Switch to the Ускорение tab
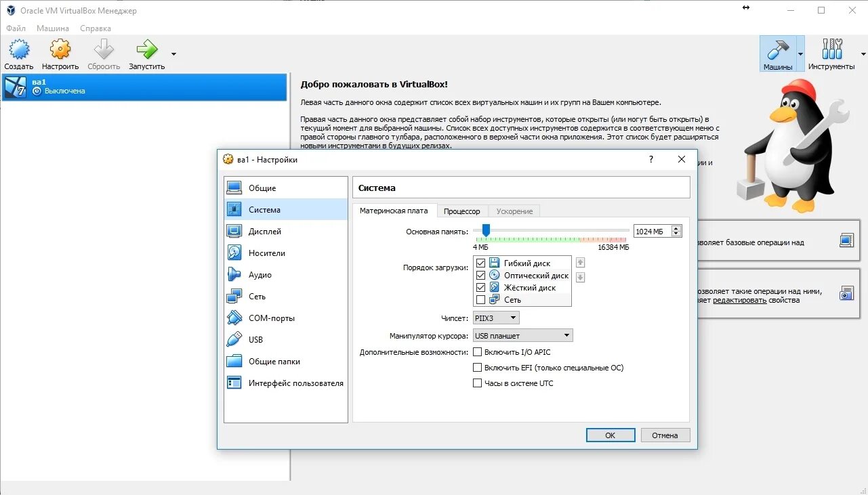 coord(514,211)
